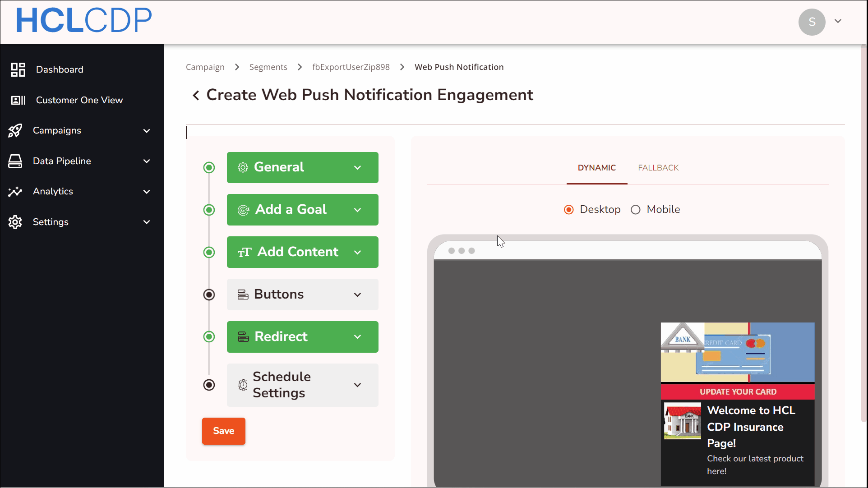Image resolution: width=868 pixels, height=488 pixels.
Task: Expand the Schedule Settings section
Action: (302, 385)
